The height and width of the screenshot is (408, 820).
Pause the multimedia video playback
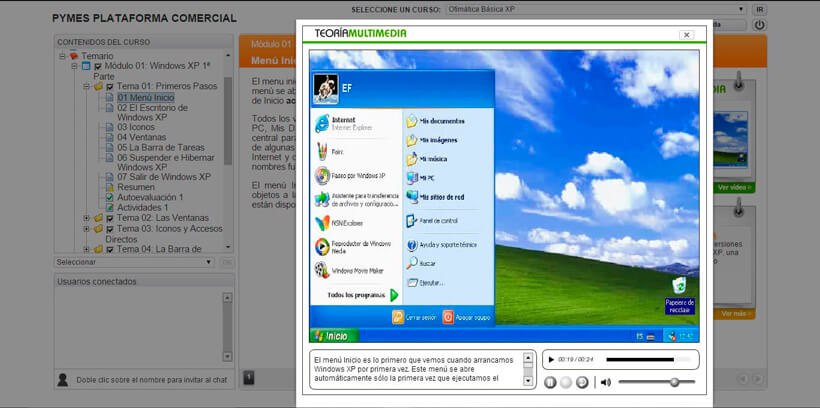tap(550, 382)
